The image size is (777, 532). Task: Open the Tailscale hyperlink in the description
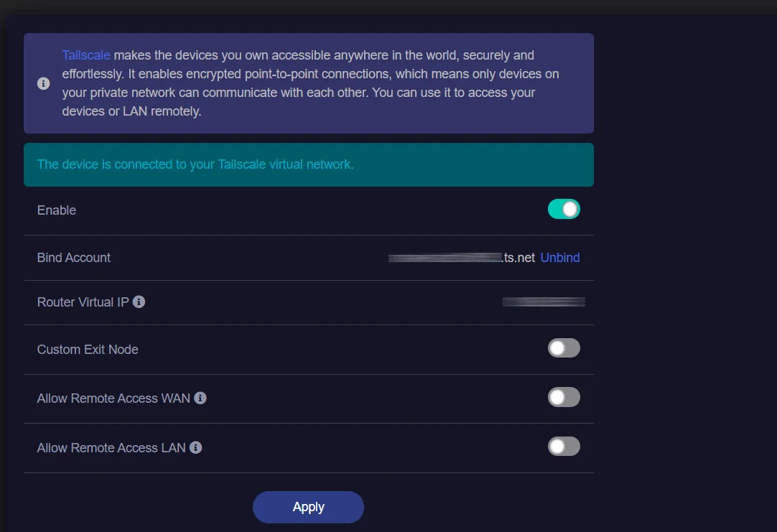tap(86, 55)
